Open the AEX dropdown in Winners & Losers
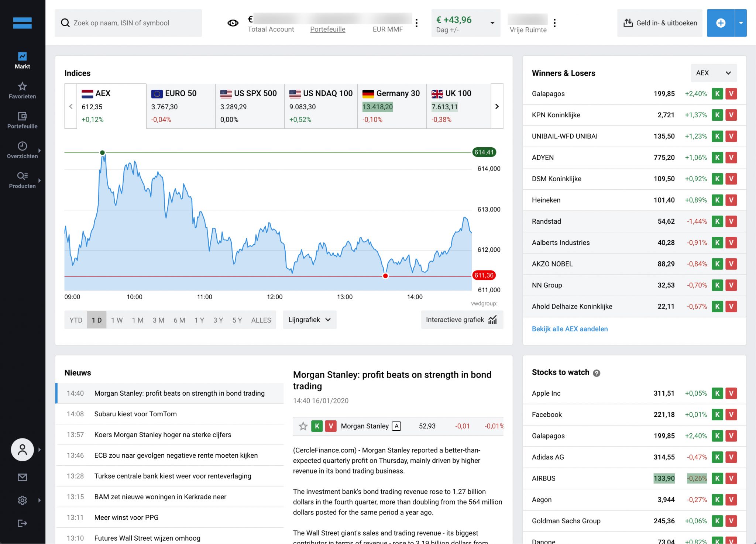Viewport: 756px width, 544px height. [x=713, y=73]
